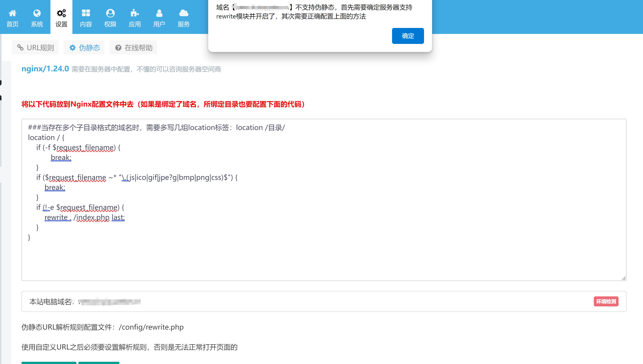
Task: Confirm the dialog with 确定
Action: [408, 36]
